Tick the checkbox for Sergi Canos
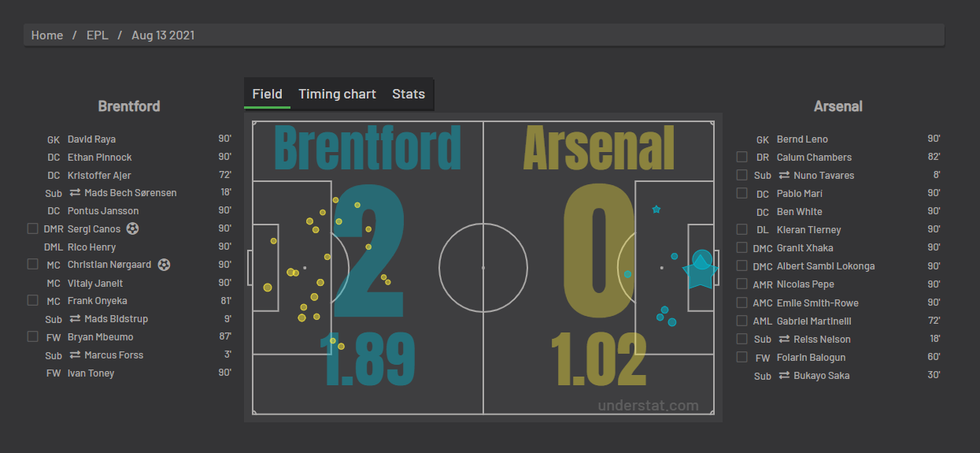This screenshot has height=453, width=980. pyautogui.click(x=32, y=228)
